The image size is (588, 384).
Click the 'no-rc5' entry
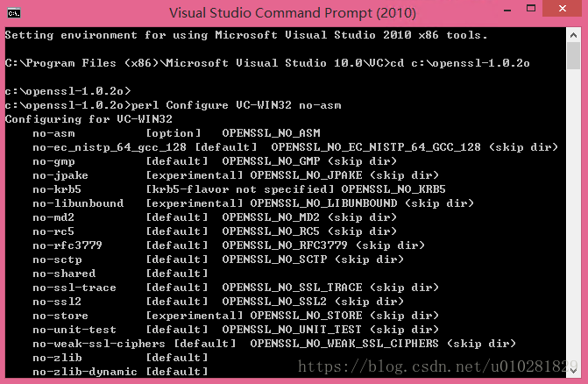[53, 231]
